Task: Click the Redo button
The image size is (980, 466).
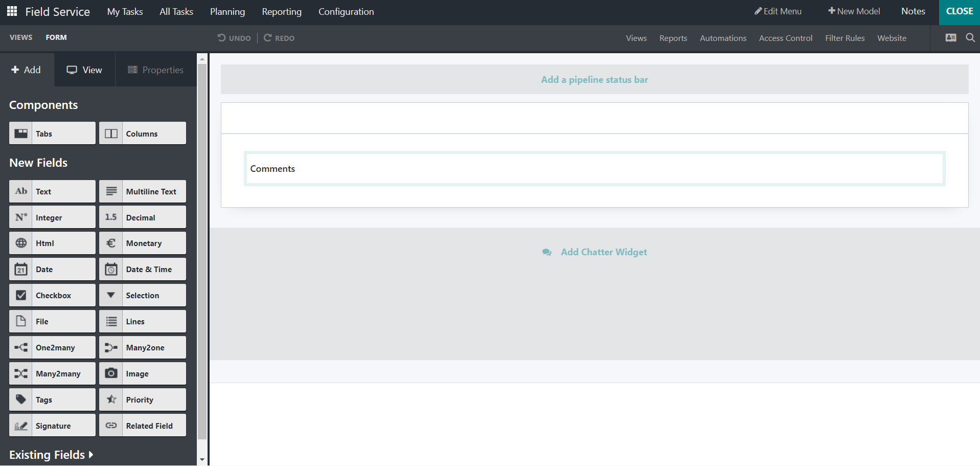Action: pyautogui.click(x=279, y=38)
